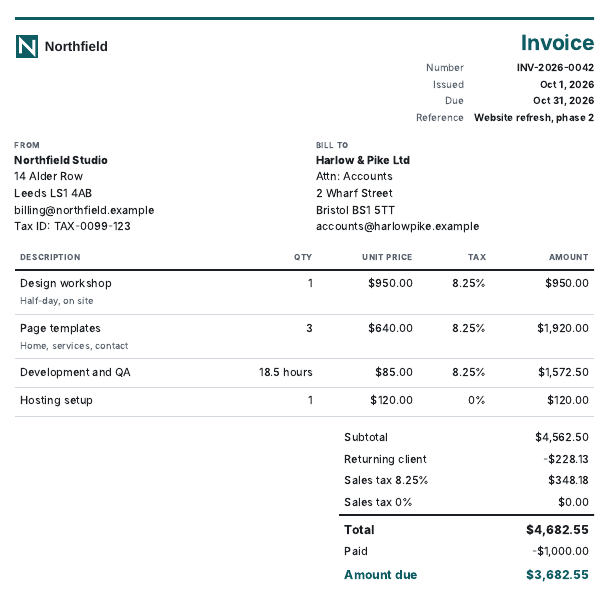Click 2 Wharf Street address line

(354, 193)
